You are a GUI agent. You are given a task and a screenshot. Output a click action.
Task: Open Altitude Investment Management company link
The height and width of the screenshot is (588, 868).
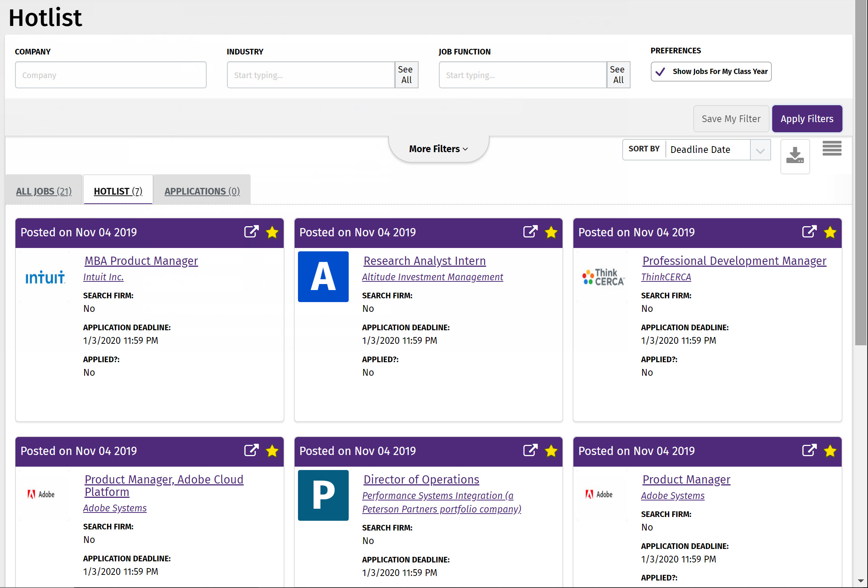point(432,277)
